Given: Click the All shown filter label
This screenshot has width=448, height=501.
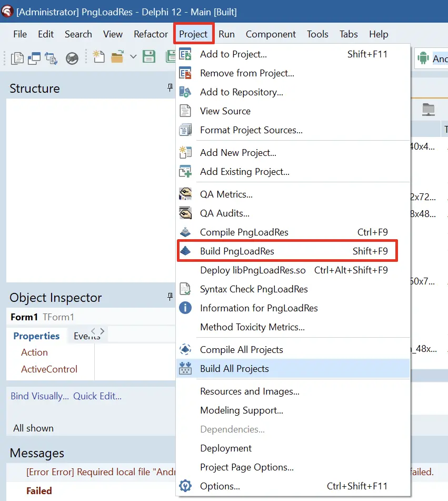Looking at the screenshot, I should (33, 428).
